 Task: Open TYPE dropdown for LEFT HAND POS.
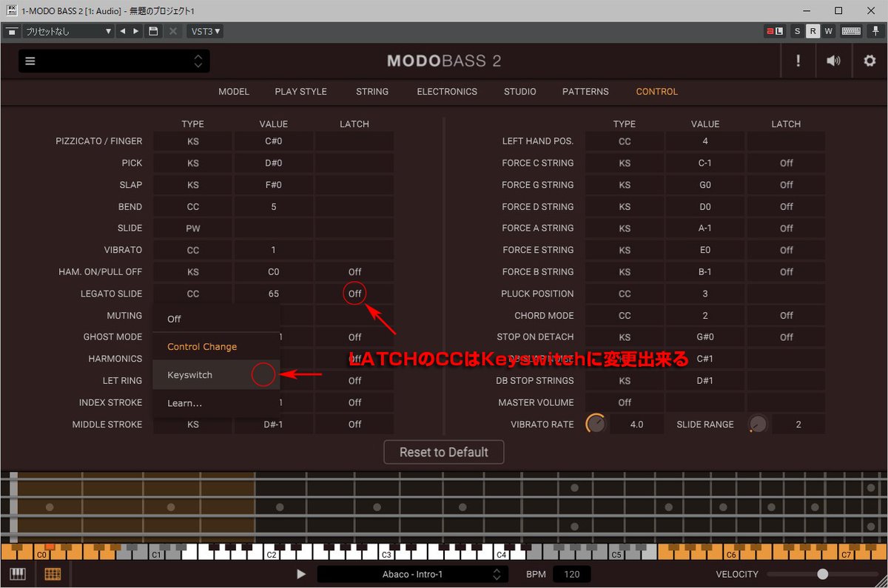tap(625, 141)
